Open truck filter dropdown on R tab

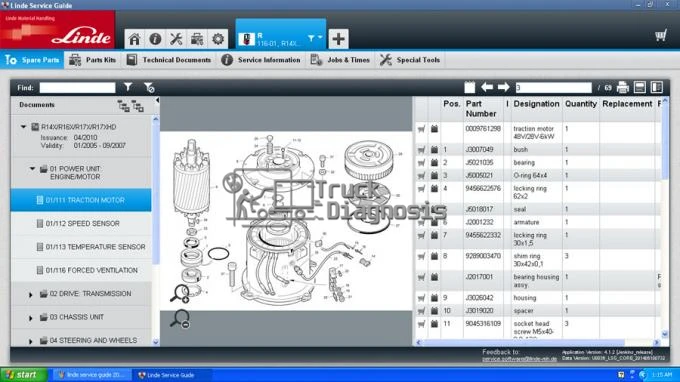click(x=315, y=38)
